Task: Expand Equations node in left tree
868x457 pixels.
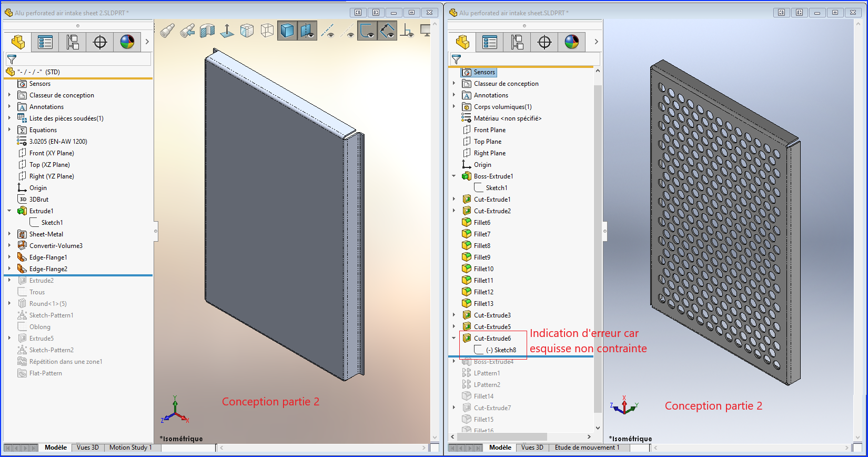Action: pos(9,130)
